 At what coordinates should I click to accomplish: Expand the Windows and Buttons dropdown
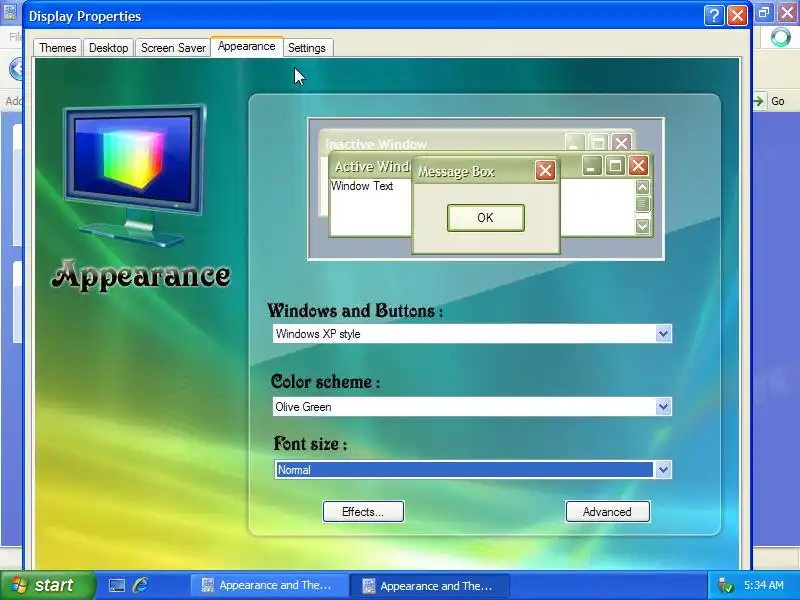click(x=663, y=334)
